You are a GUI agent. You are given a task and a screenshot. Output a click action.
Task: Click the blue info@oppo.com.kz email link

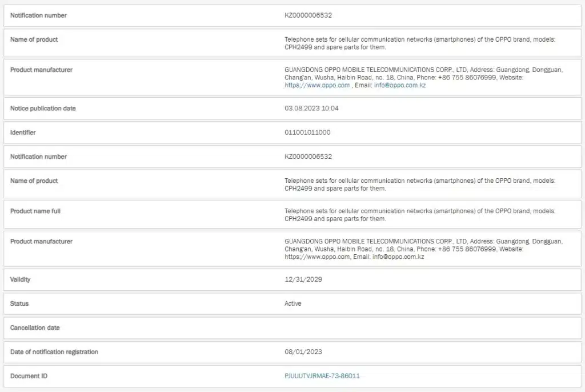pyautogui.click(x=400, y=85)
